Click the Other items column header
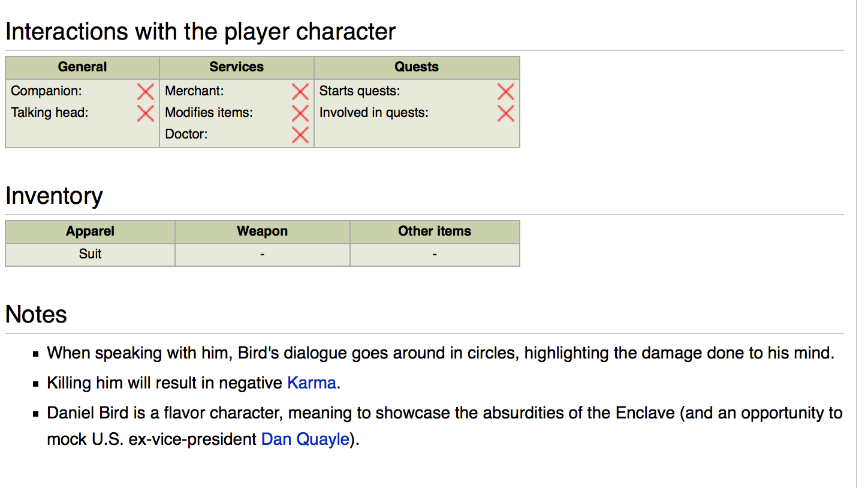This screenshot has height=488, width=868. 435,231
